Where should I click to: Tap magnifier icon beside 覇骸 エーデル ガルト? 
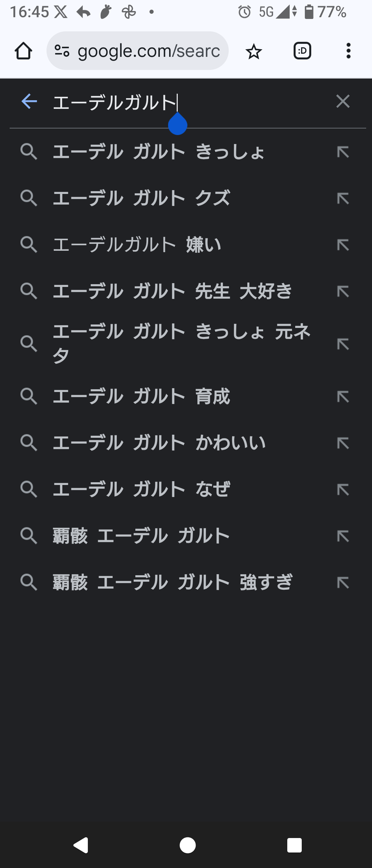[x=29, y=536]
